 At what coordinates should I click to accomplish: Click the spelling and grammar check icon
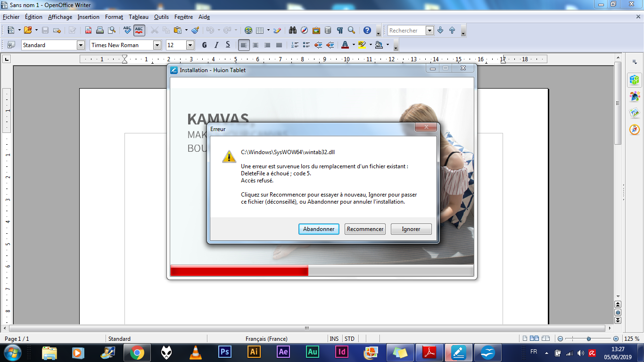[127, 31]
